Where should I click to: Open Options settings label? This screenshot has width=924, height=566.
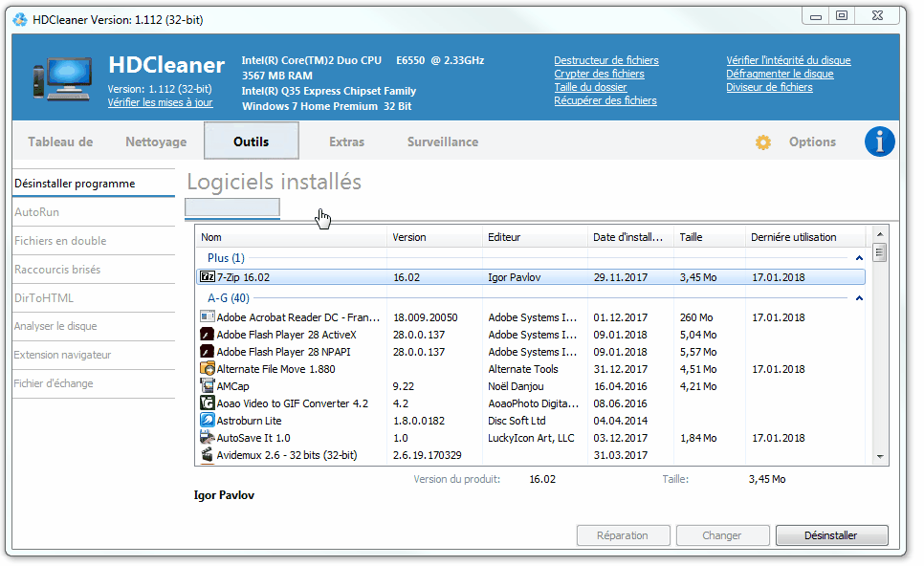812,141
